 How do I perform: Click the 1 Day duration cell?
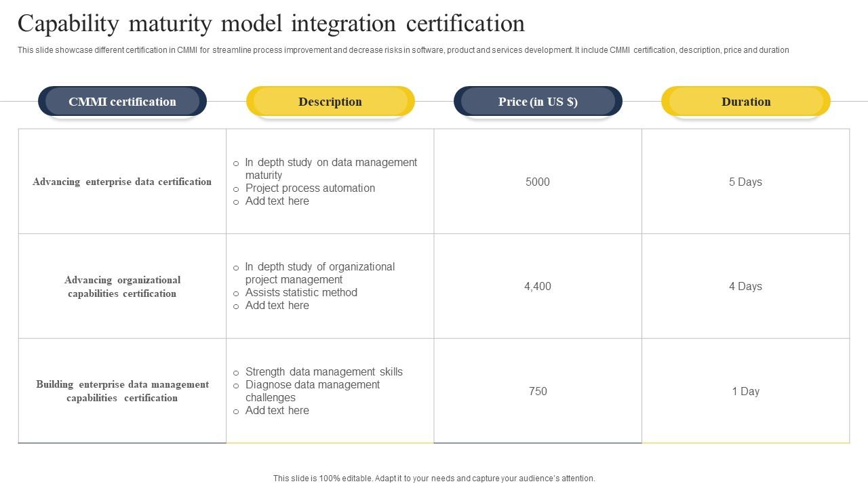tap(746, 391)
